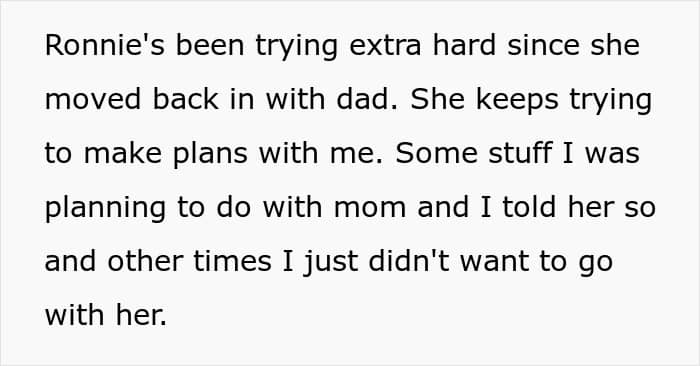This screenshot has height=366, width=700.
Task: Click on the word "since"
Action: tap(543, 45)
